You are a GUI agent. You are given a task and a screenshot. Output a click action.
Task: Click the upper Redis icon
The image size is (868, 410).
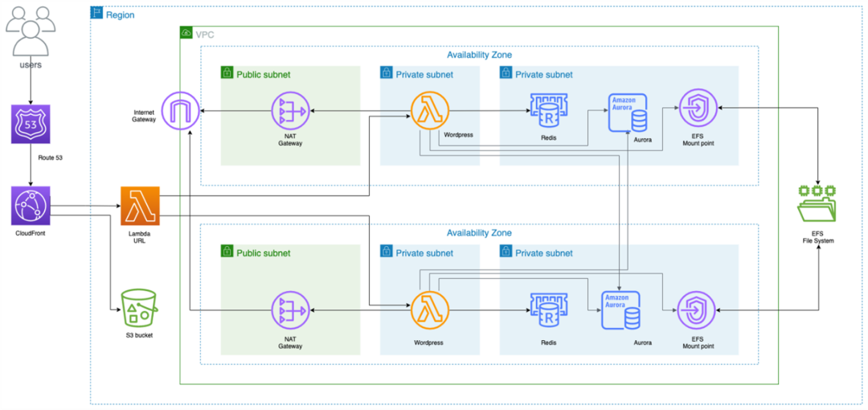click(x=549, y=113)
